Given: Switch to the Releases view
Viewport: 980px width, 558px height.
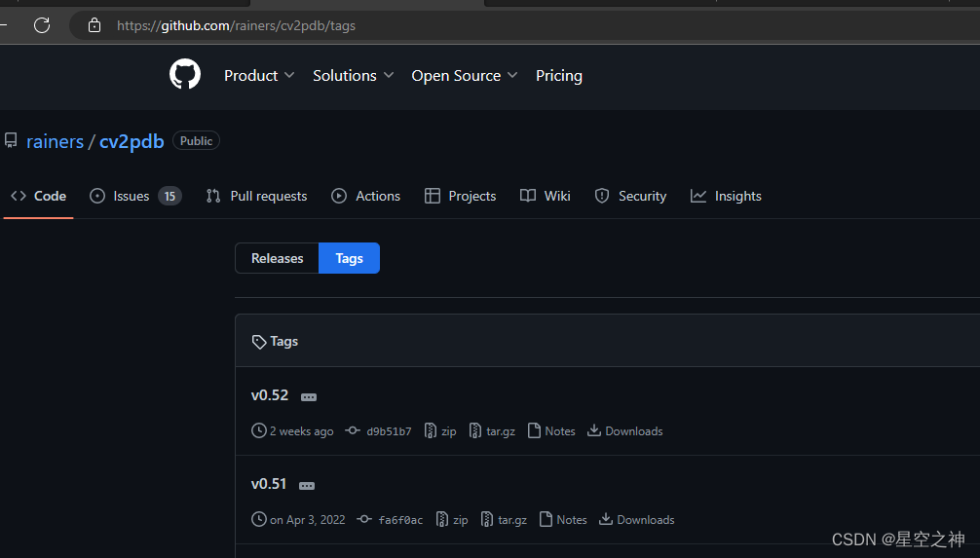Looking at the screenshot, I should (277, 258).
